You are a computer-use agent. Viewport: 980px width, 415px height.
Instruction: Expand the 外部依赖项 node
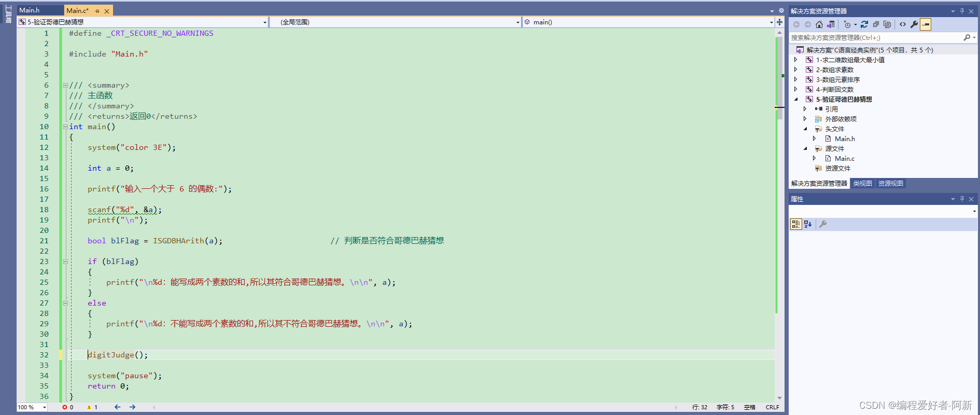[x=805, y=119]
